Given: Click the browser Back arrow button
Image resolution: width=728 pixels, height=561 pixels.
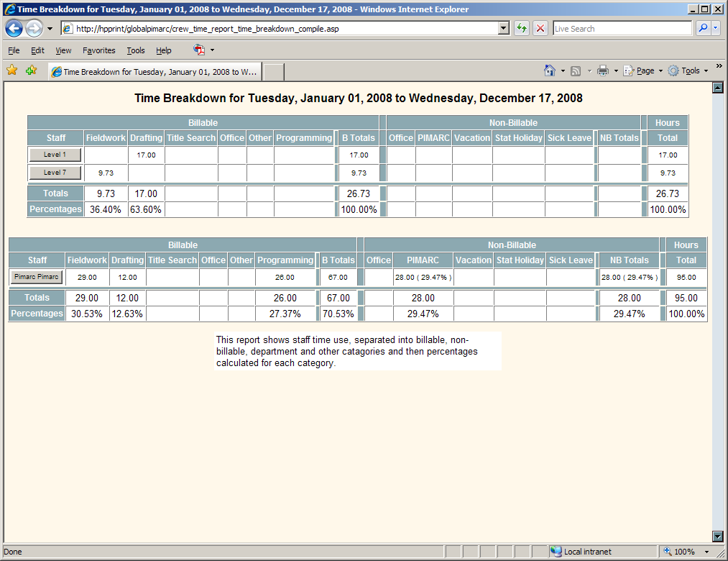Looking at the screenshot, I should pyautogui.click(x=14, y=28).
